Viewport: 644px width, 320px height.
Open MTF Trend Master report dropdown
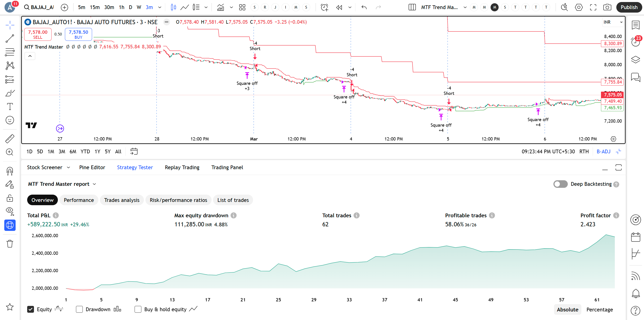point(62,184)
